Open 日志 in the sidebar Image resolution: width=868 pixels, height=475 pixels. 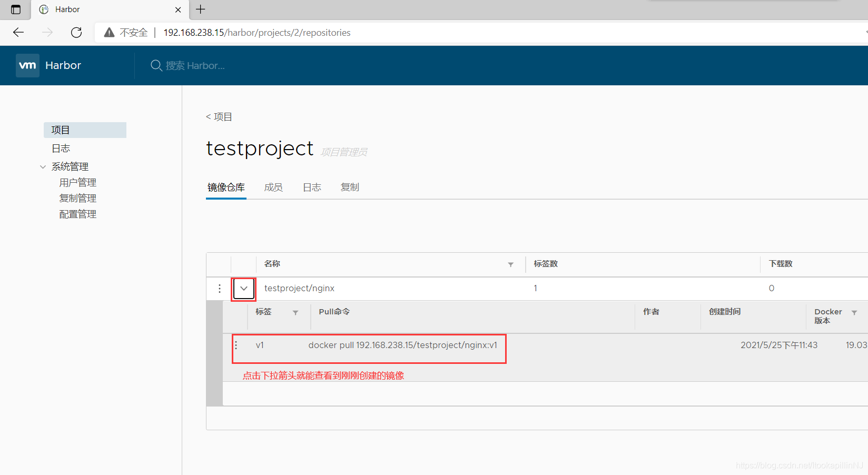coord(61,149)
